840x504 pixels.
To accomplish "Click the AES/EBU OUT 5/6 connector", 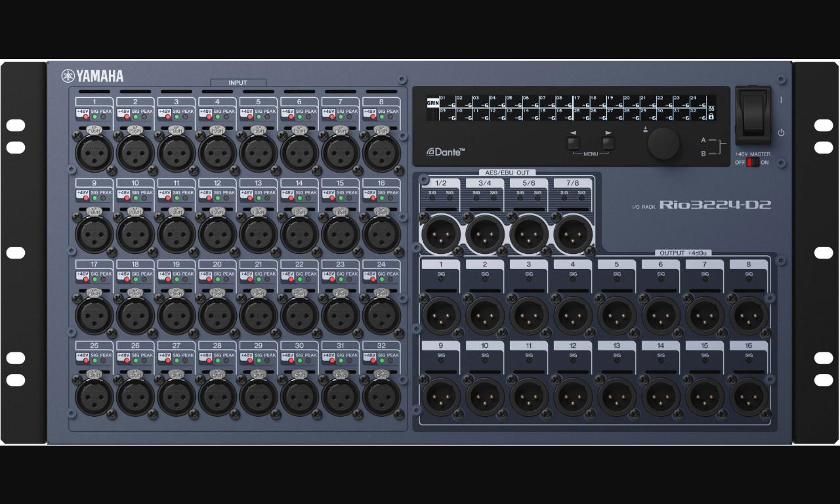I will (x=529, y=234).
